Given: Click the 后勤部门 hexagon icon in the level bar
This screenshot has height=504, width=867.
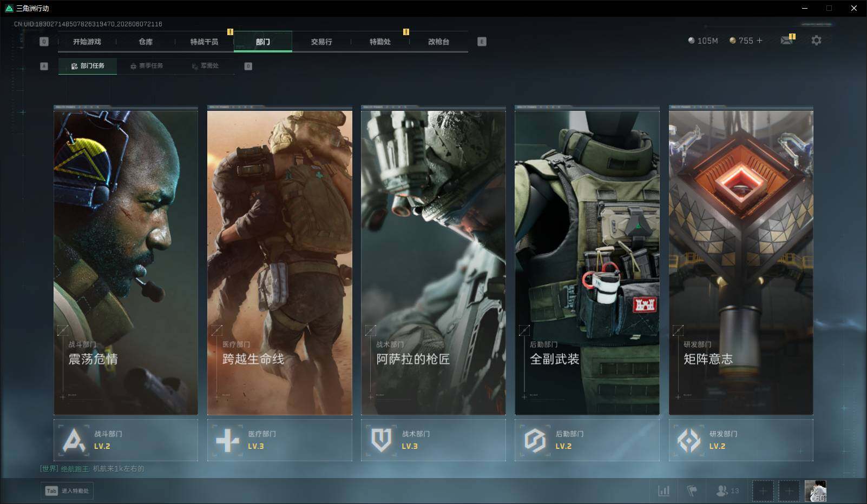Looking at the screenshot, I should point(535,440).
